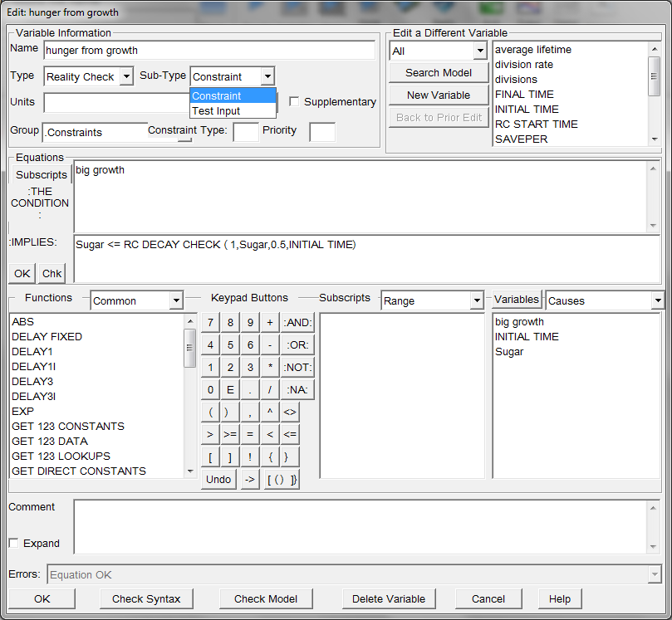This screenshot has width=672, height=620.
Task: Click the :NA: keypad button
Action: pyautogui.click(x=298, y=389)
